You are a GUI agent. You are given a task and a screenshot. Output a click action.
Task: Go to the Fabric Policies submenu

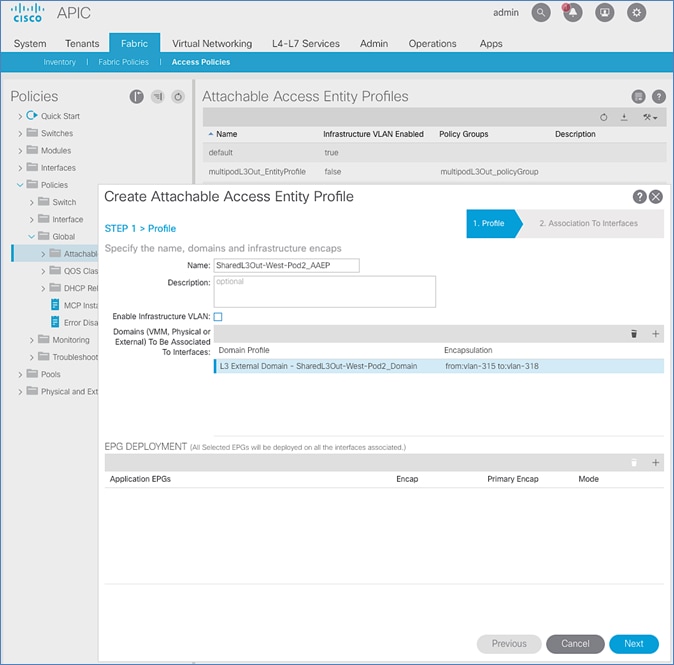coord(123,62)
